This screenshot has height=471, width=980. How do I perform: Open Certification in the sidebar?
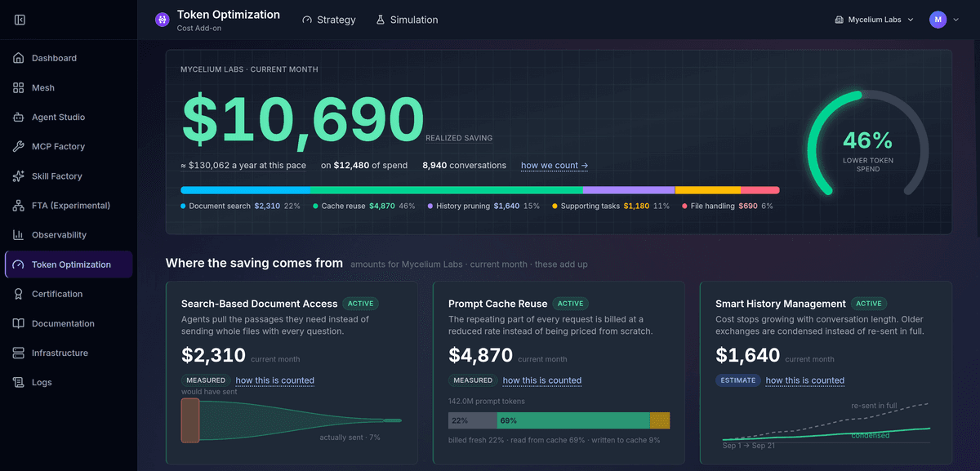pos(69,294)
